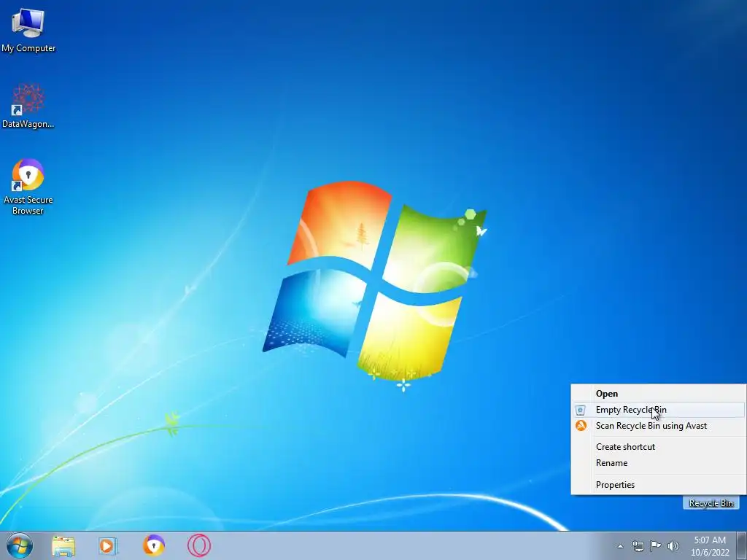Click the Avast icon beside the scan entry
747x560 pixels.
[581, 425]
